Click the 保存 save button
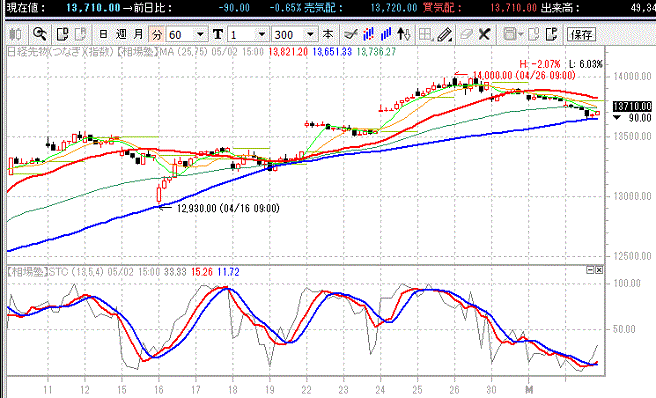The height and width of the screenshot is (398, 656). [x=581, y=34]
